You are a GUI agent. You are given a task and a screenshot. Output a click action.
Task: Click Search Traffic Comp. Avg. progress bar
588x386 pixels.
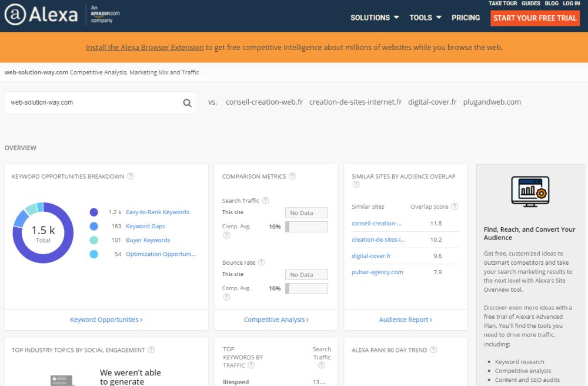306,227
